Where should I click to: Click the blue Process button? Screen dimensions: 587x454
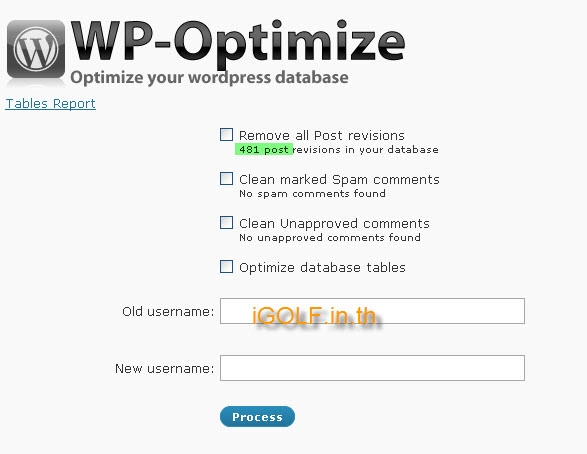pos(257,417)
